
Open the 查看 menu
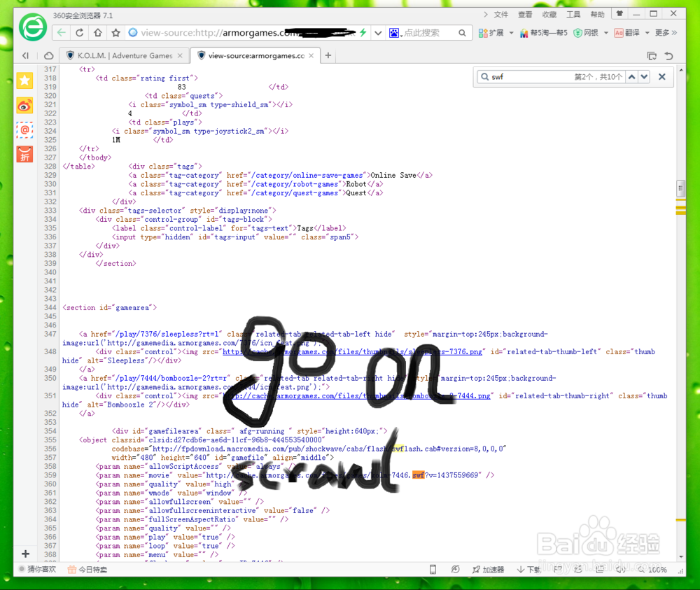525,14
